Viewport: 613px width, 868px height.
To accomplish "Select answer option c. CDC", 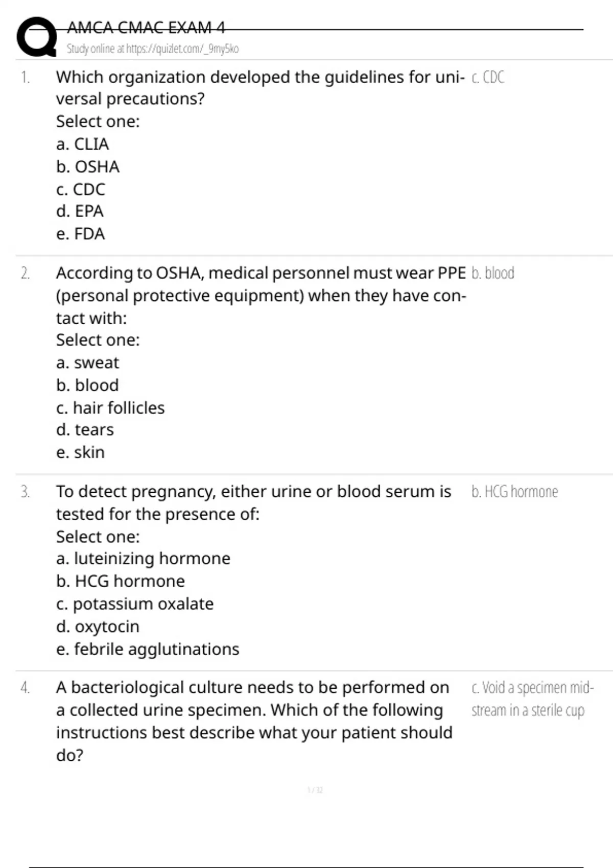I will click(81, 189).
